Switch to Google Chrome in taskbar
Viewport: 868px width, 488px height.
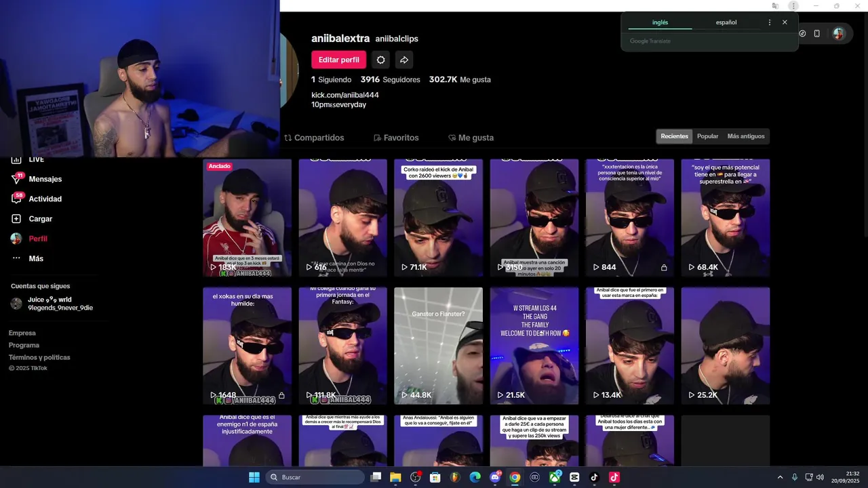tap(515, 477)
